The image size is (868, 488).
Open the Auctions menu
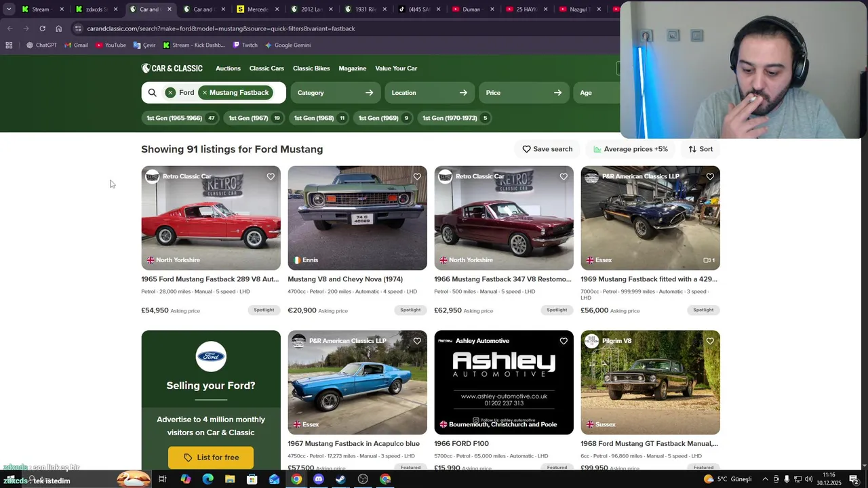click(228, 68)
